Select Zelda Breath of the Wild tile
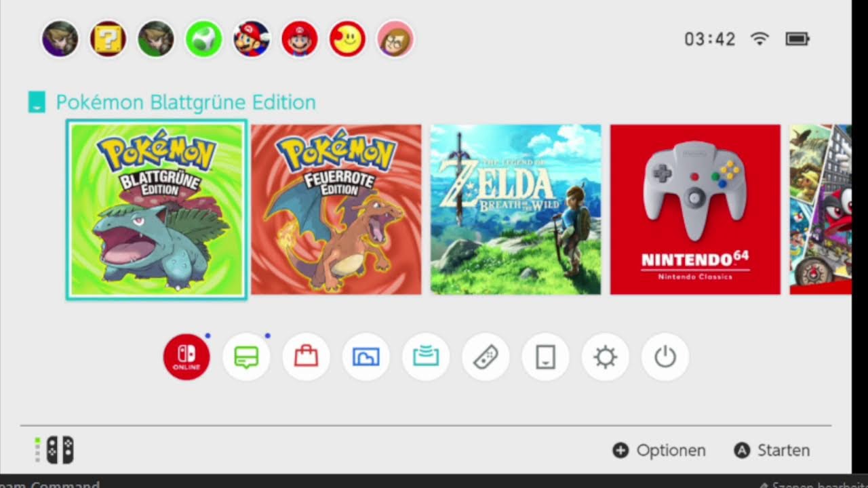 516,209
